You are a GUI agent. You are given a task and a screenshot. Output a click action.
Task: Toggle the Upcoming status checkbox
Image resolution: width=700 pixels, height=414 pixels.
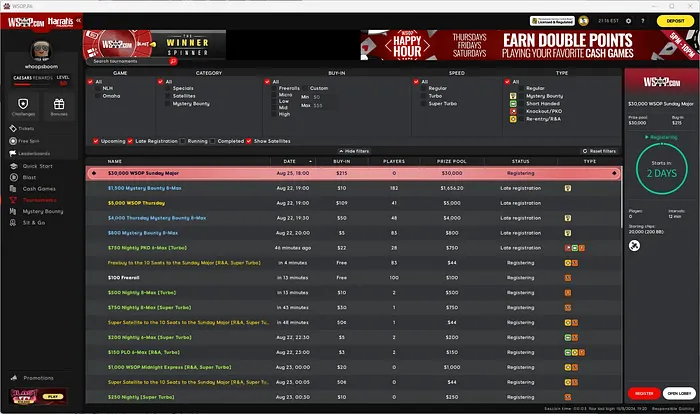(96, 141)
